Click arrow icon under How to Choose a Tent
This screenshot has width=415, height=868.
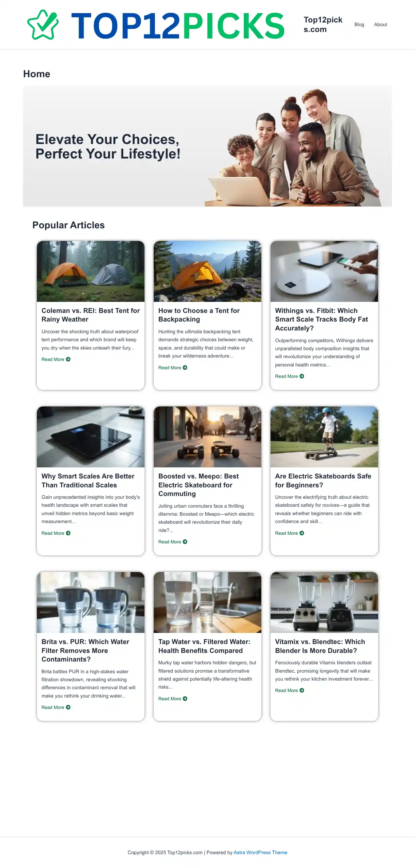(x=185, y=367)
